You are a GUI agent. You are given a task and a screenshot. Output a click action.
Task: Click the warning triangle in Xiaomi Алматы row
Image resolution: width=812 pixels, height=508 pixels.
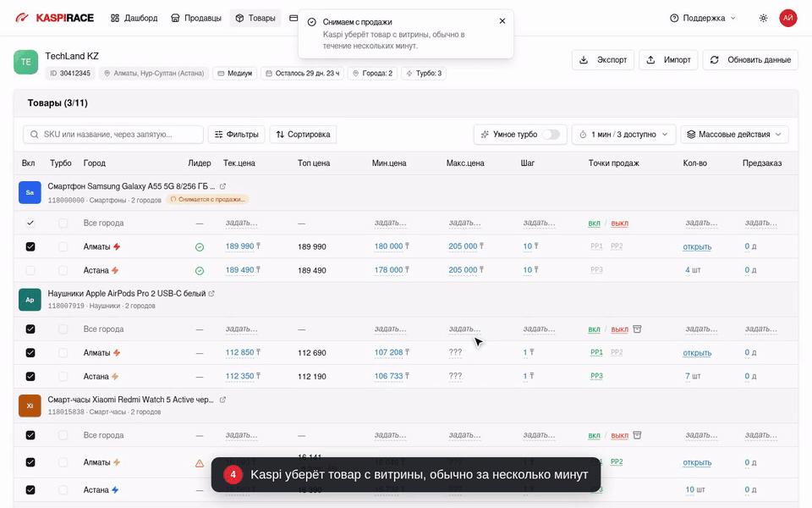pyautogui.click(x=200, y=463)
